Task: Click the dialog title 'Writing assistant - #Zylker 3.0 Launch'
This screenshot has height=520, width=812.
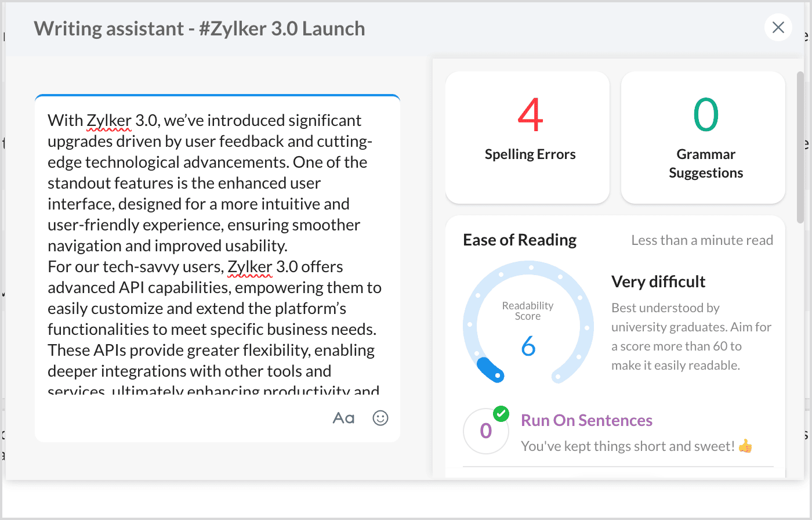Action: click(x=200, y=28)
